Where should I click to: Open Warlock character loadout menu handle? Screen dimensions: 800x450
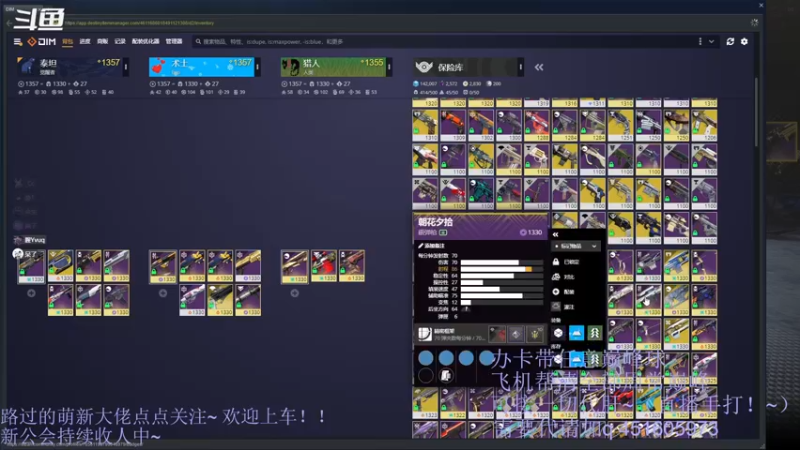[257, 67]
